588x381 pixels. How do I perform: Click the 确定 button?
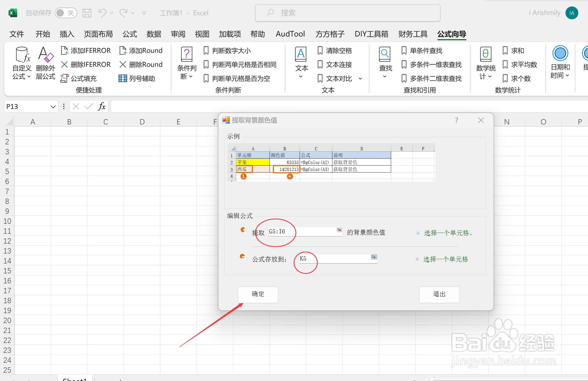[258, 295]
